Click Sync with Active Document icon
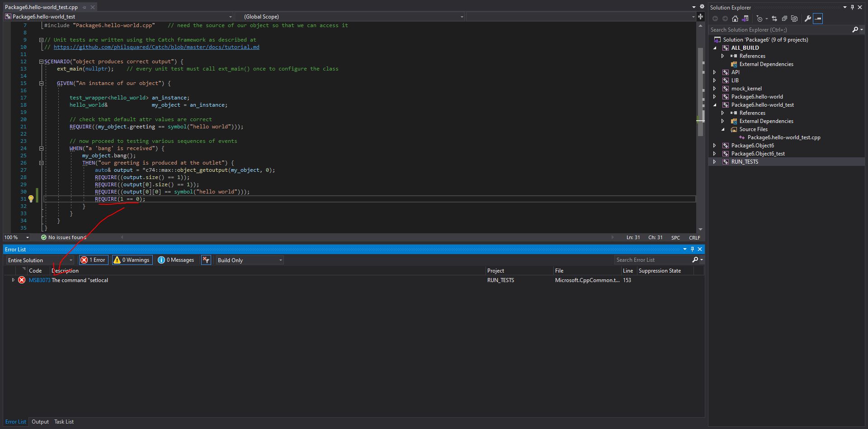868x429 pixels. pos(774,19)
